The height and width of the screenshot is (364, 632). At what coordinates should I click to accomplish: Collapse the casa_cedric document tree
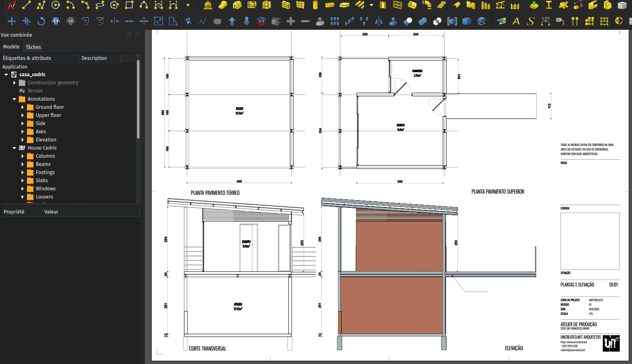6,75
